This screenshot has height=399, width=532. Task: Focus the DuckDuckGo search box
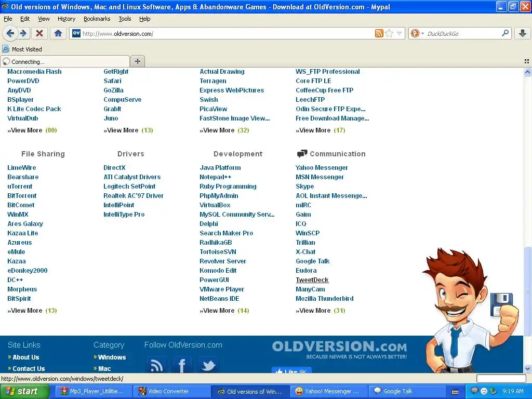[462, 33]
